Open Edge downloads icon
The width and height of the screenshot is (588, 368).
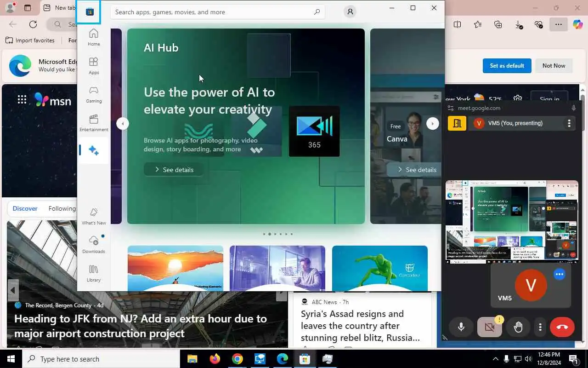click(519, 25)
